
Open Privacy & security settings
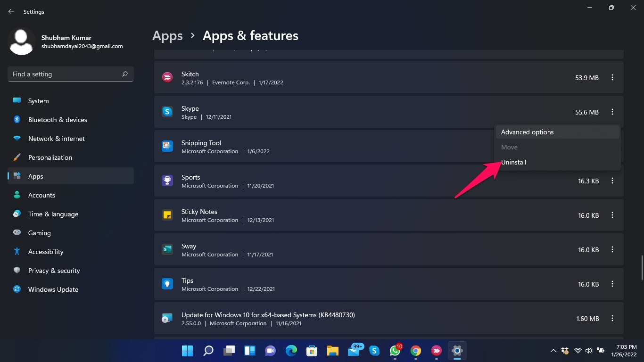tap(54, 270)
